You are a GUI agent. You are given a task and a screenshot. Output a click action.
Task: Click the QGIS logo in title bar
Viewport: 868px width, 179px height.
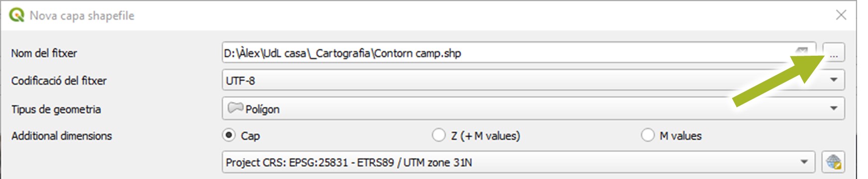pyautogui.click(x=16, y=15)
